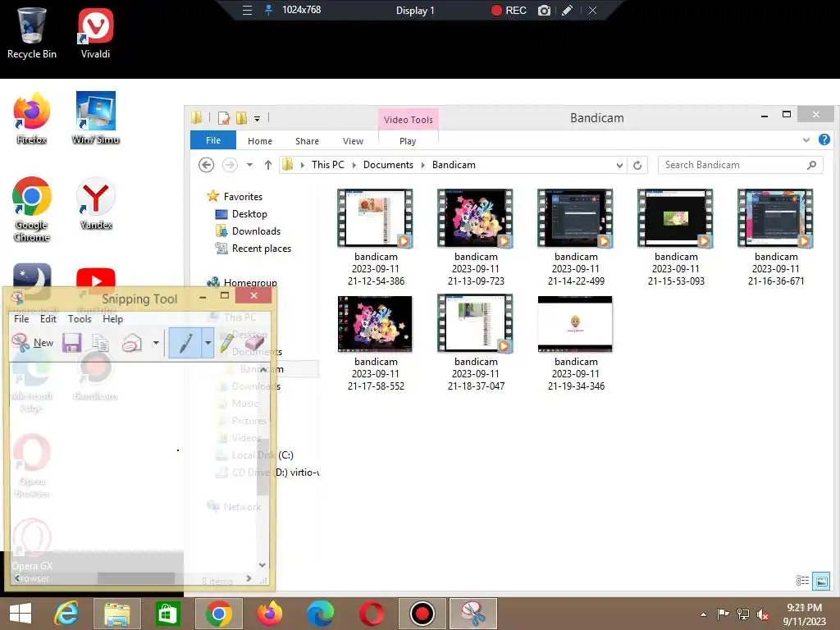840x630 pixels.
Task: Send the snip via envelope icon
Action: pyautogui.click(x=132, y=343)
